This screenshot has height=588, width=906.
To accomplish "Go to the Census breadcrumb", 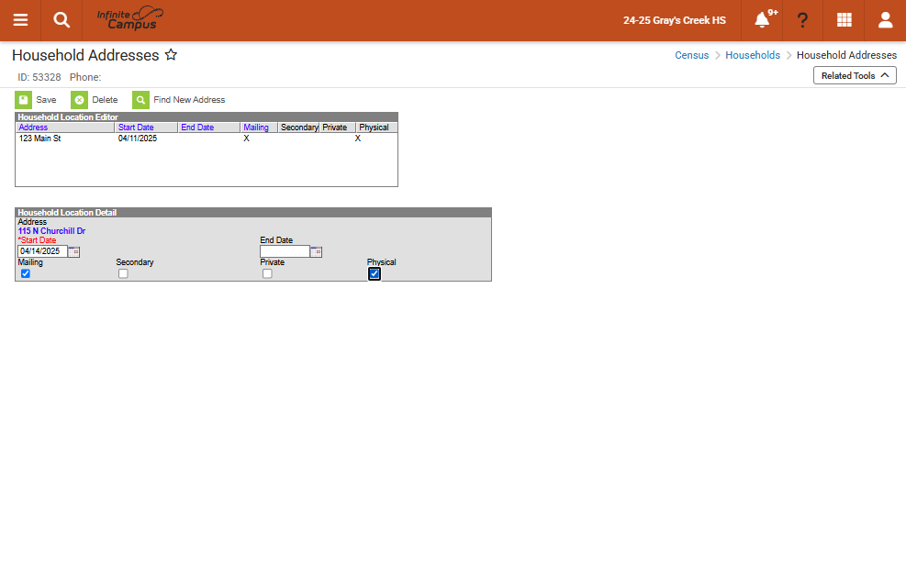I will [x=691, y=55].
